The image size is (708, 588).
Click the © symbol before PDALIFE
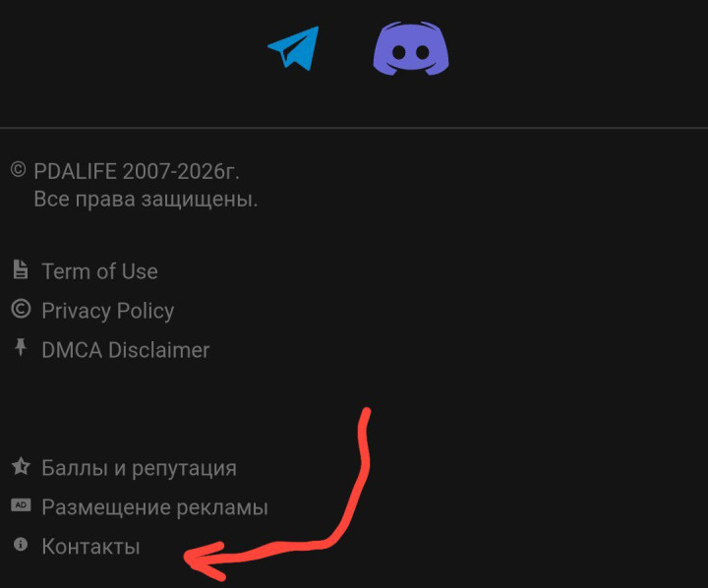tap(18, 170)
